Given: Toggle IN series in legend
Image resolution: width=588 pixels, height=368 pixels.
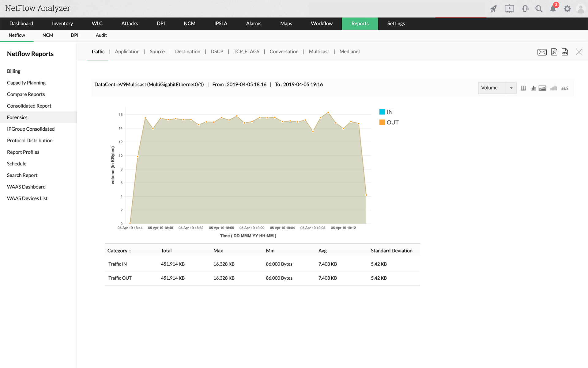Looking at the screenshot, I should [x=386, y=112].
